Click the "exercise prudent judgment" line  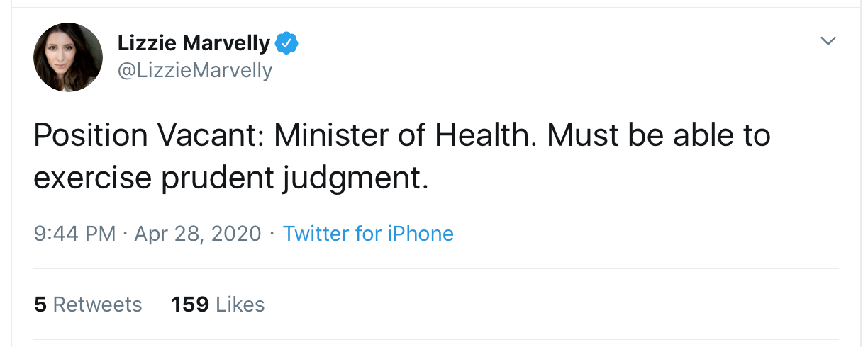[x=231, y=178]
